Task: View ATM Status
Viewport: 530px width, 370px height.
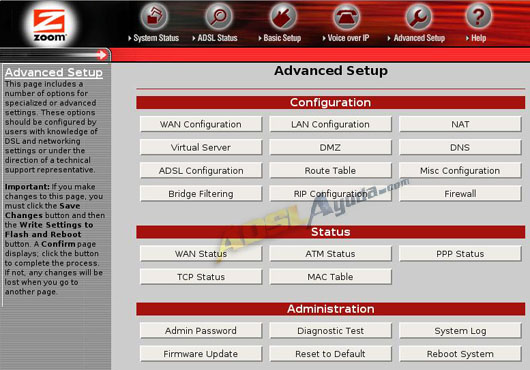Action: coord(330,254)
